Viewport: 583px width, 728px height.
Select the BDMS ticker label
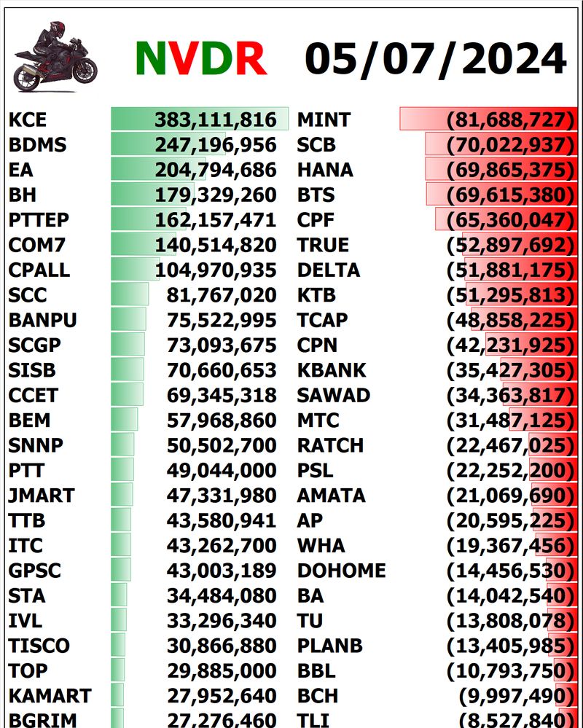(37, 145)
